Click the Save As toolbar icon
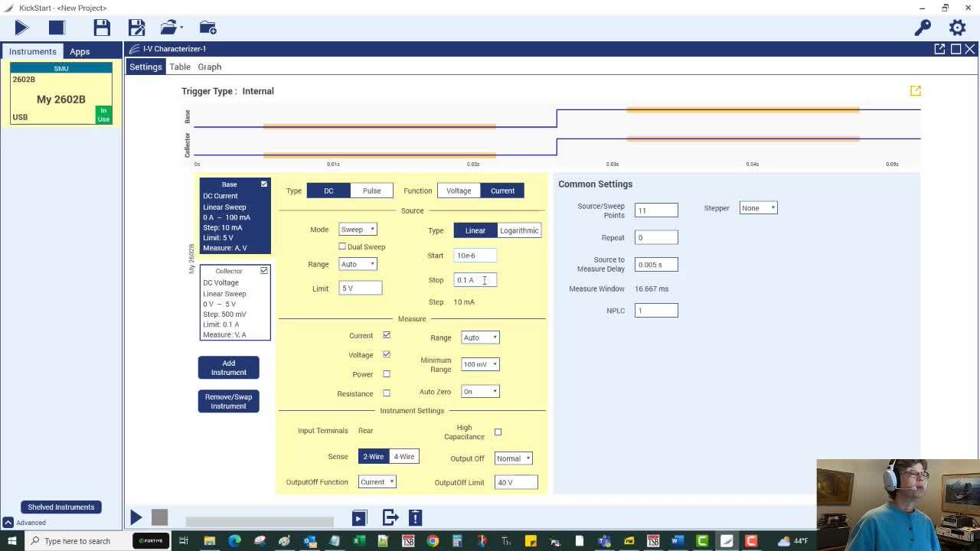The height and width of the screenshot is (551, 980). tap(136, 27)
